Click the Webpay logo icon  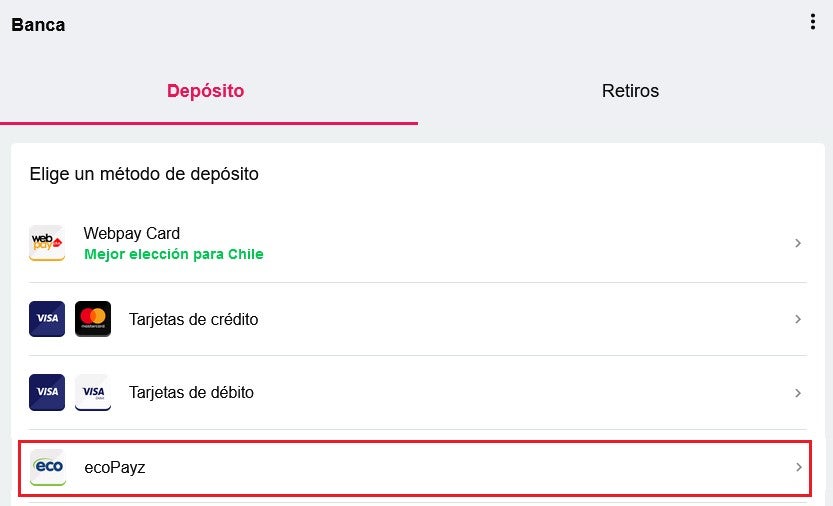47,243
